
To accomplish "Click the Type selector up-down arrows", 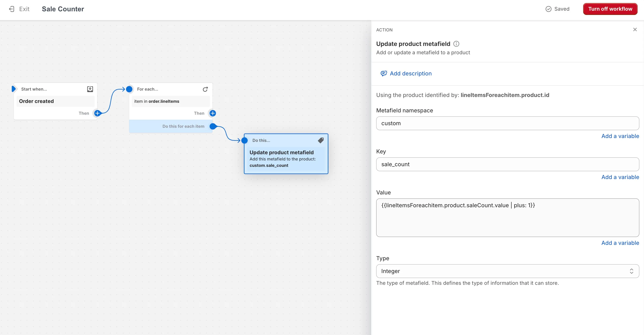I will (631, 271).
